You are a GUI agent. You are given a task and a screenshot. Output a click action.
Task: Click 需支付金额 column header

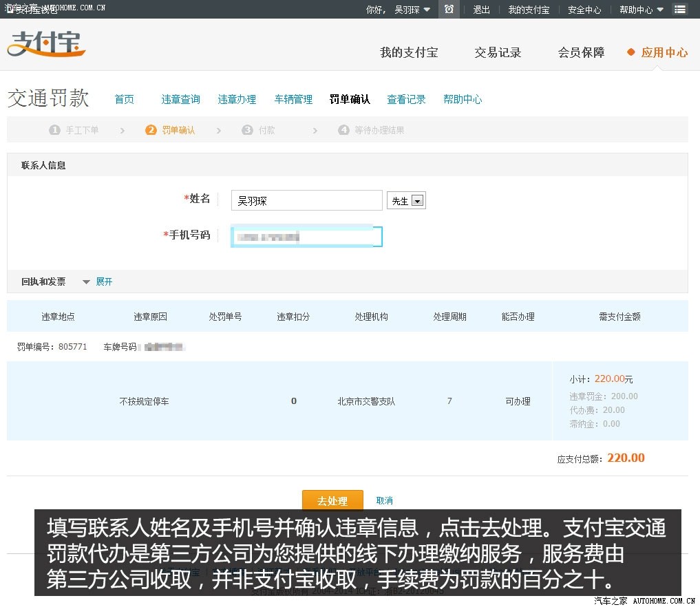619,317
